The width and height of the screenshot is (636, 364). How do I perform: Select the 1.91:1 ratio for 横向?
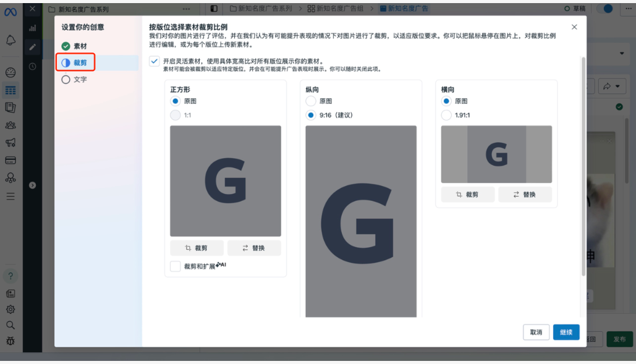coord(446,115)
